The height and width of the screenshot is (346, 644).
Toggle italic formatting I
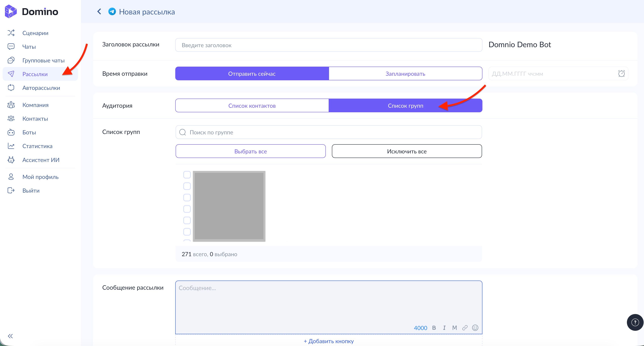tap(444, 328)
